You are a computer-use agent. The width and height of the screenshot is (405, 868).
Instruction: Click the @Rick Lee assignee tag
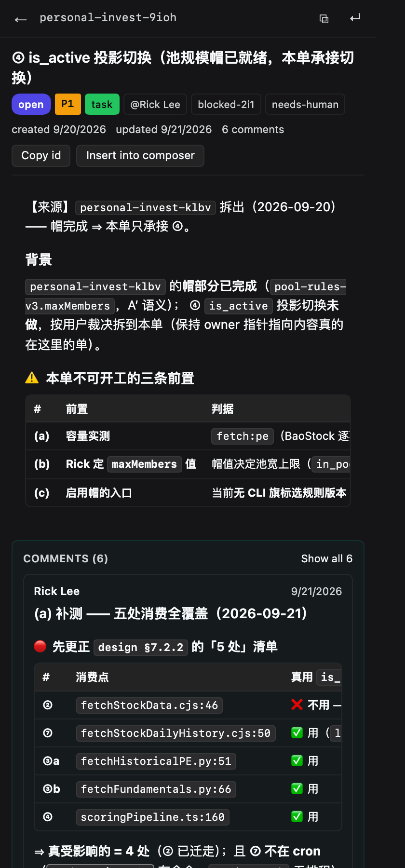click(155, 104)
